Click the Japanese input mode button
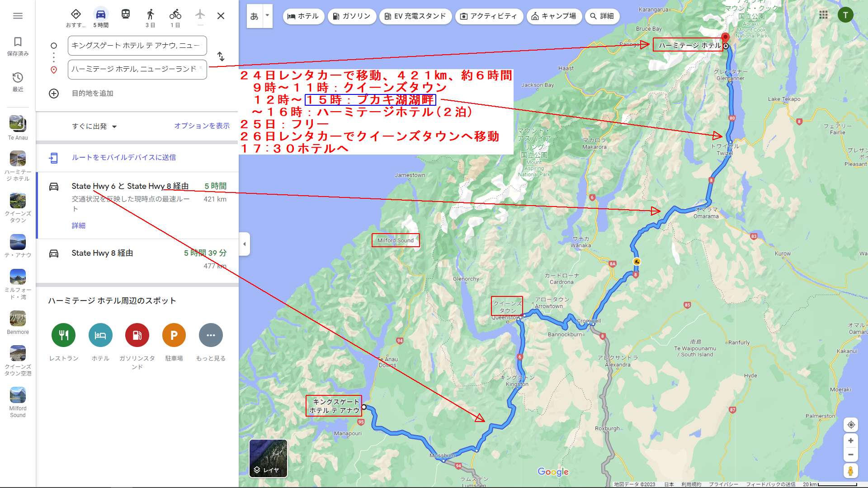868x488 pixels. (255, 16)
